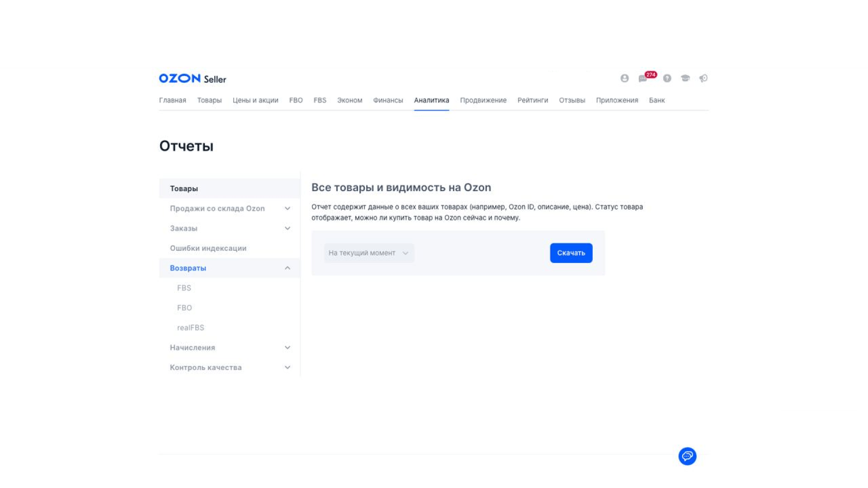The width and height of the screenshot is (868, 488).
Task: Open the news megaphone icon
Action: (x=703, y=78)
